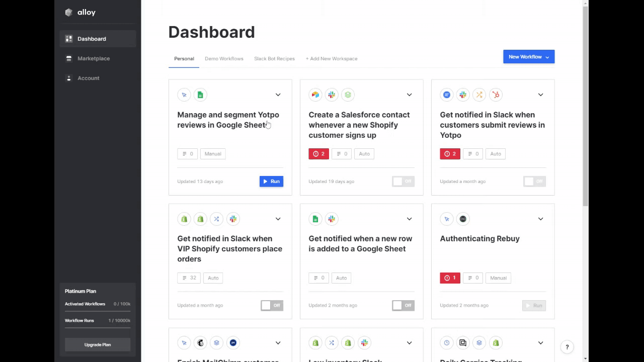The width and height of the screenshot is (644, 362).
Task: Click the Workflow Runs progress bar
Action: point(98,327)
